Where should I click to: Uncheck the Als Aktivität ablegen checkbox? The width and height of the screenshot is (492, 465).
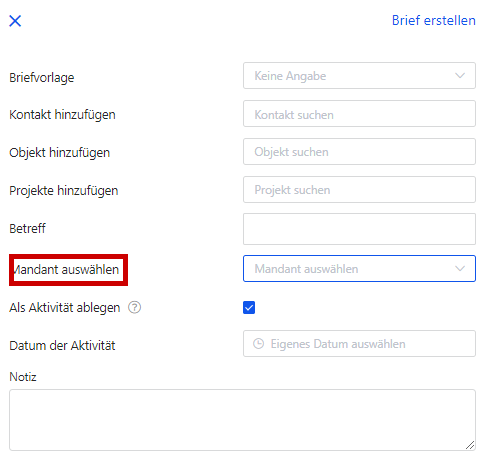coord(249,307)
